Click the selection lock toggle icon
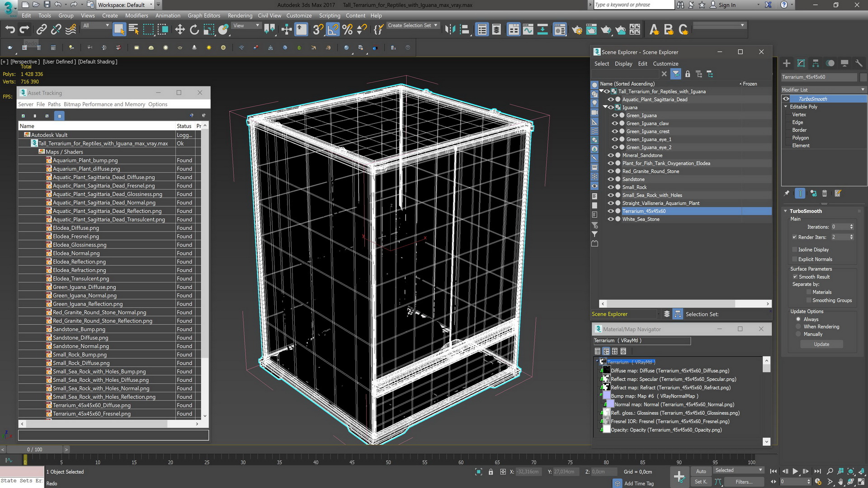The height and width of the screenshot is (488, 868). 491,472
